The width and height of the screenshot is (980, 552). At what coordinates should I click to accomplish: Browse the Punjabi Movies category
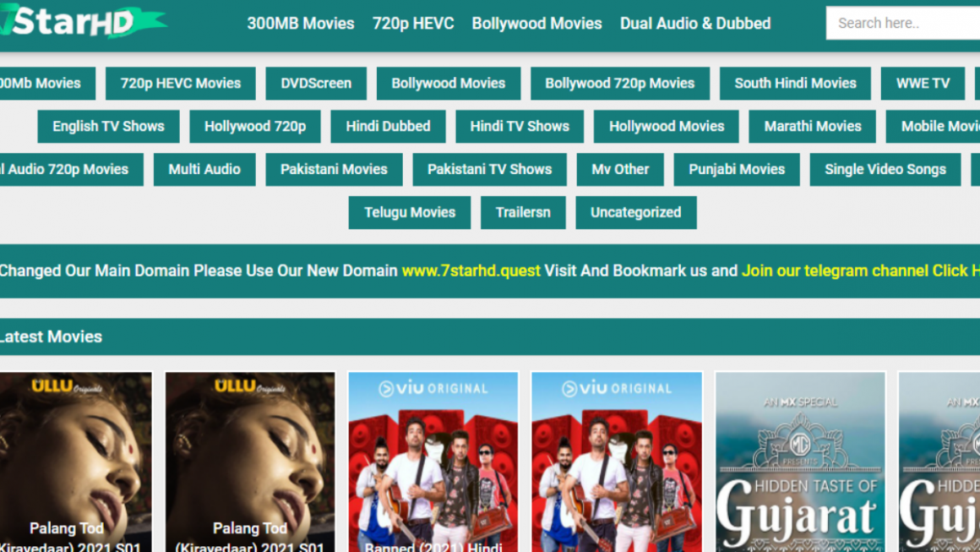point(737,169)
